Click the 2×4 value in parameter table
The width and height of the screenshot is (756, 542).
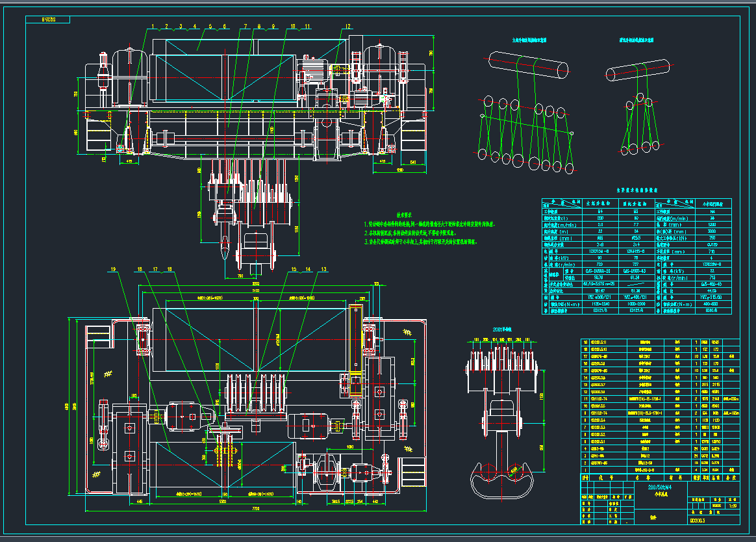point(635,245)
